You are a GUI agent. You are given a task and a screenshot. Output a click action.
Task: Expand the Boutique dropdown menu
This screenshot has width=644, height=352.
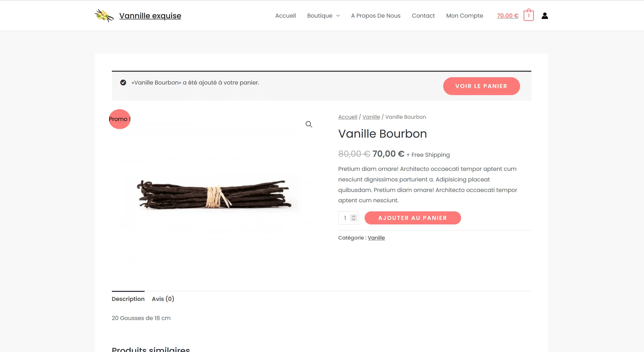pos(323,16)
